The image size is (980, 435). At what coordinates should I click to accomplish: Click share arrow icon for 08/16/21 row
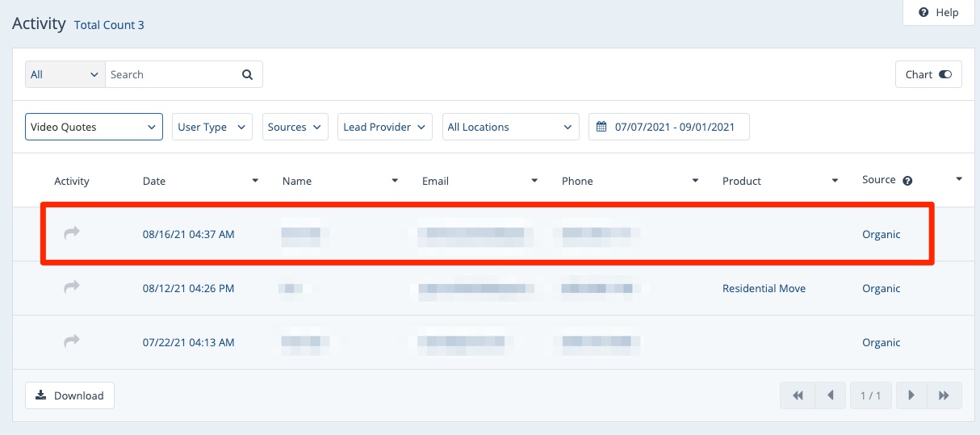(x=72, y=233)
